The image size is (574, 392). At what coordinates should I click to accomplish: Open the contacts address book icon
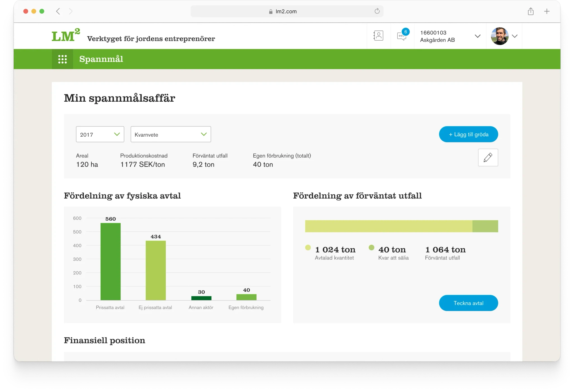378,36
